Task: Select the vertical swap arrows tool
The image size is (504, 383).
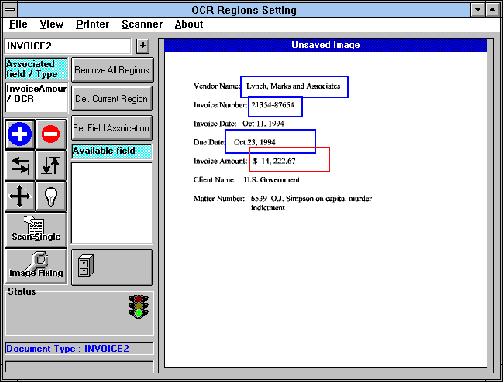Action: (51, 165)
